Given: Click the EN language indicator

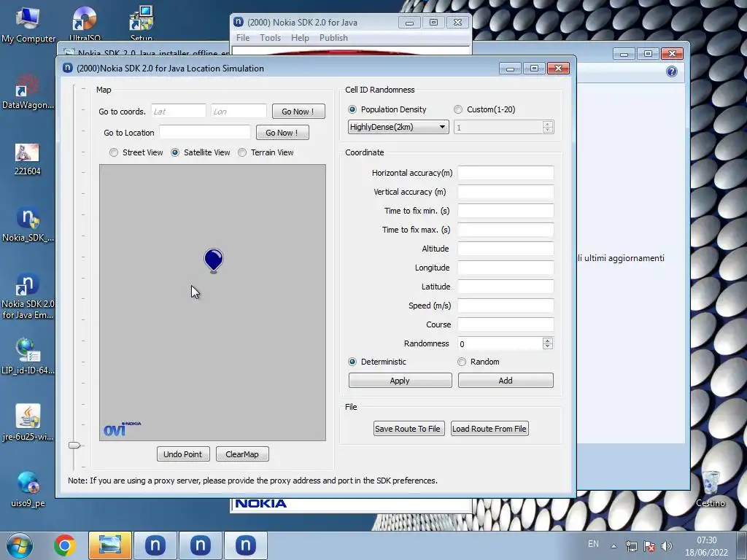Looking at the screenshot, I should 593,544.
